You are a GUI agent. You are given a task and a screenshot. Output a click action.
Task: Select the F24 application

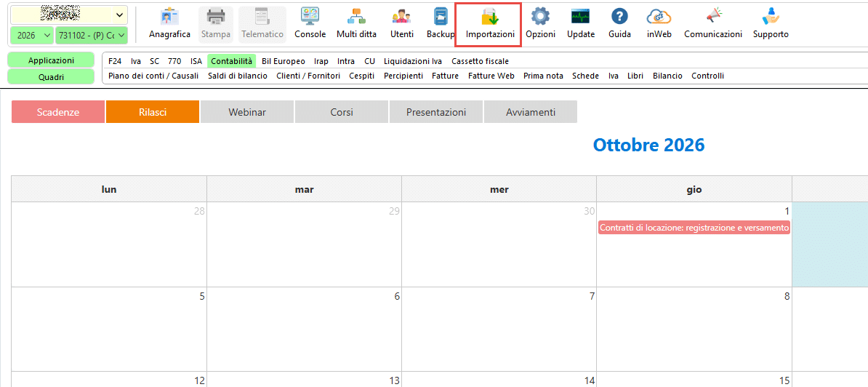(115, 61)
